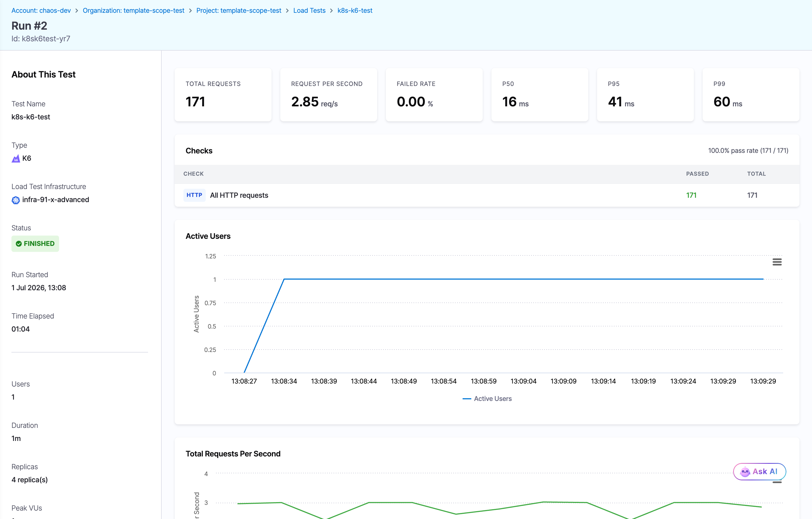812x519 pixels.
Task: Click the chevron before k8s-k6-test breadcrumb
Action: 331,11
